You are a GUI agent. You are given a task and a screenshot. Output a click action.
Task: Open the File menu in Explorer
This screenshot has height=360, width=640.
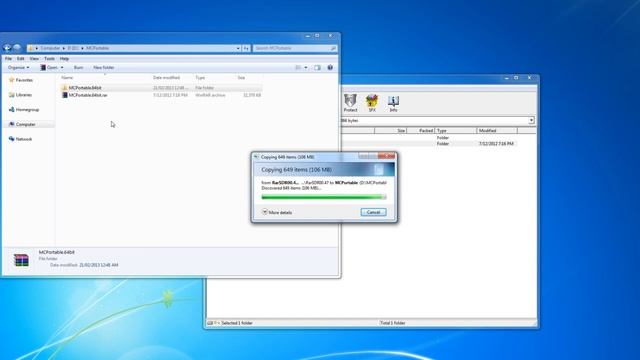click(8, 59)
